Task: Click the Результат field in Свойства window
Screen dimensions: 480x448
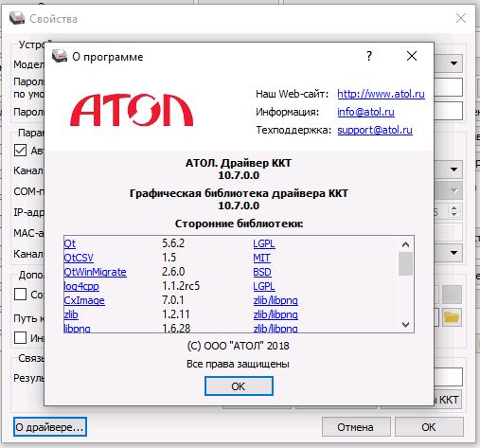Action: pos(448,377)
